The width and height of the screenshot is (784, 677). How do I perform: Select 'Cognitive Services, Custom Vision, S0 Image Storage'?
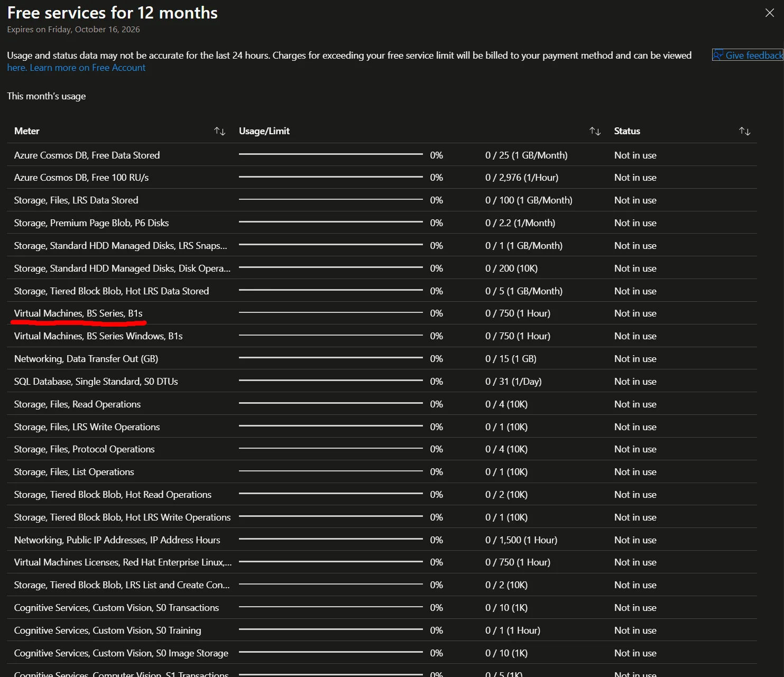tap(121, 653)
